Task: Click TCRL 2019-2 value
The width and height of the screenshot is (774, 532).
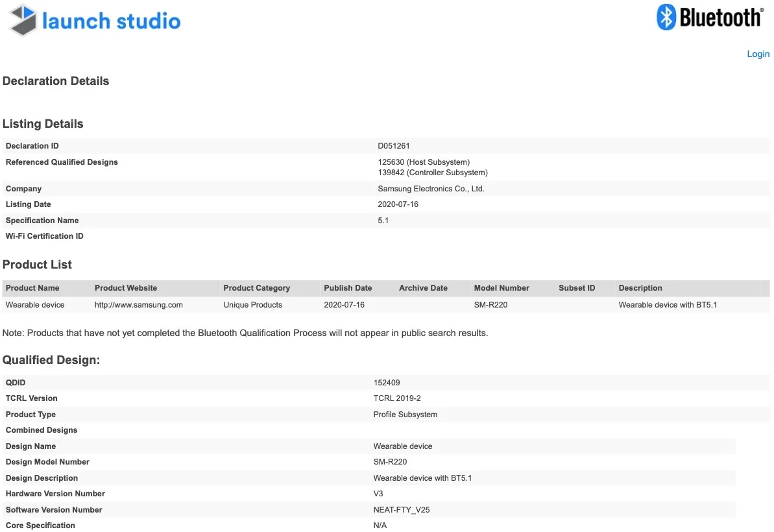Action: [x=397, y=398]
